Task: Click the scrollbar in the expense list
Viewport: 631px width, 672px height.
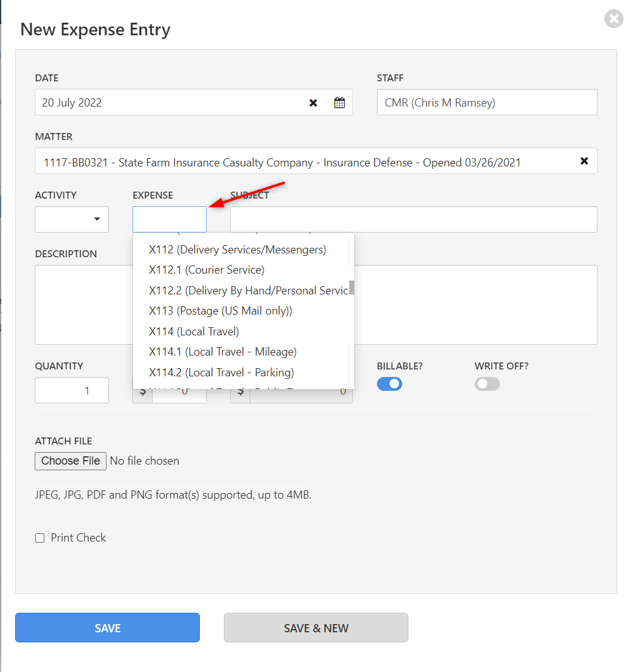Action: [x=350, y=288]
